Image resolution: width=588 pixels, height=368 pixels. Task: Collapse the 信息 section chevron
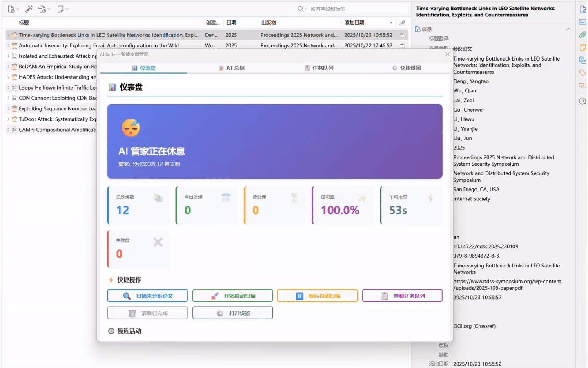click(568, 29)
